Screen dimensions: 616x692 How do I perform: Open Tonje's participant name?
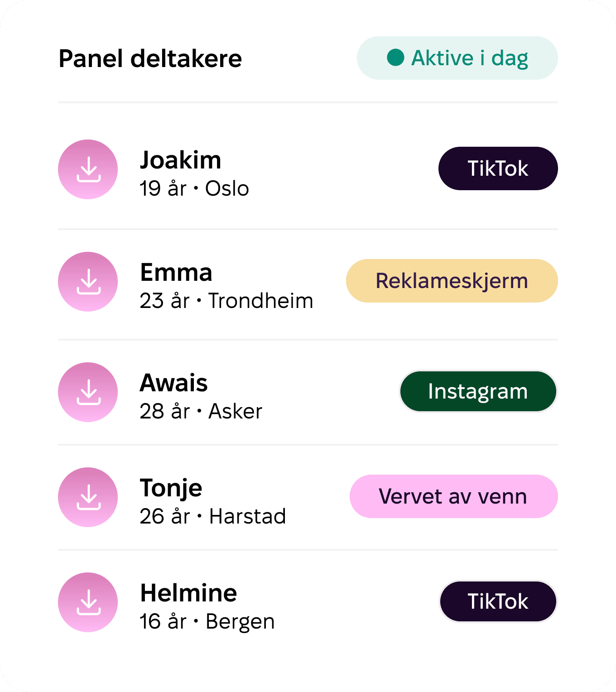click(171, 489)
